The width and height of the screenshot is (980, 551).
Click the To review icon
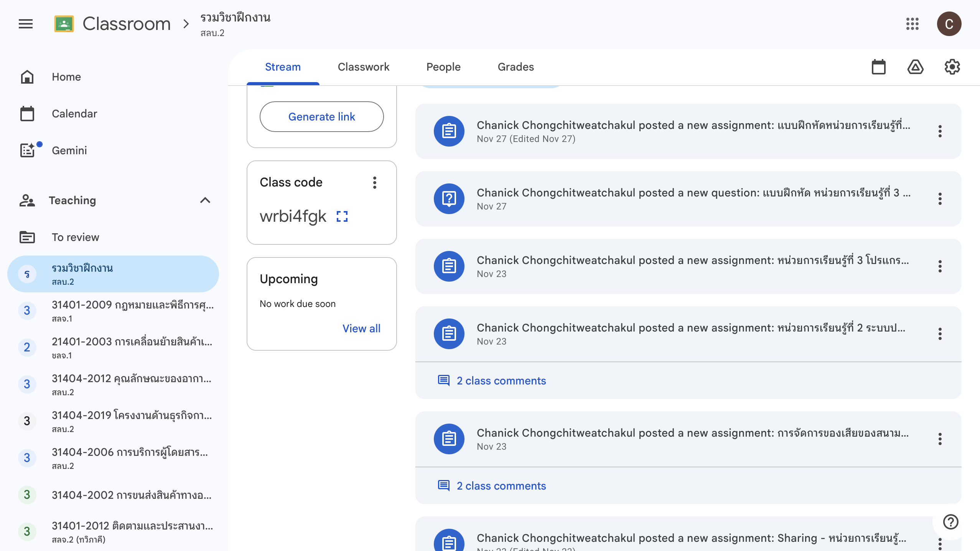(27, 237)
